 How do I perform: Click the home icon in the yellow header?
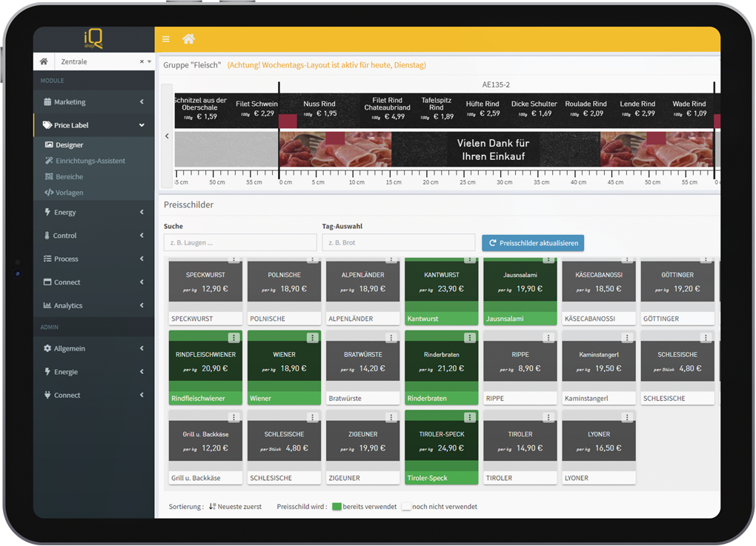188,39
